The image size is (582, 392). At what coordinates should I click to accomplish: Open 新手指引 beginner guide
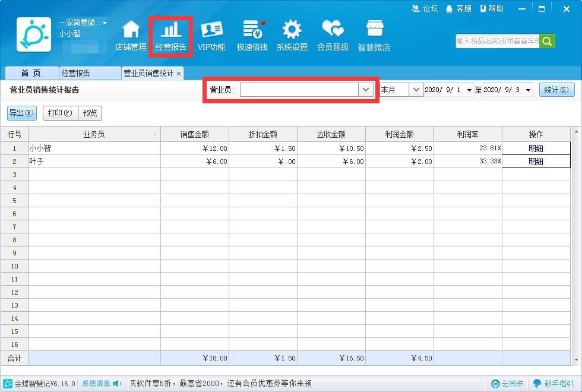[553, 384]
